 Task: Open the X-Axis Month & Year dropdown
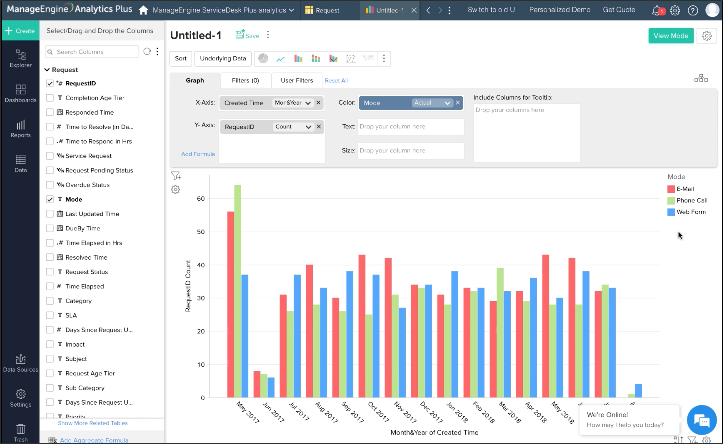293,102
